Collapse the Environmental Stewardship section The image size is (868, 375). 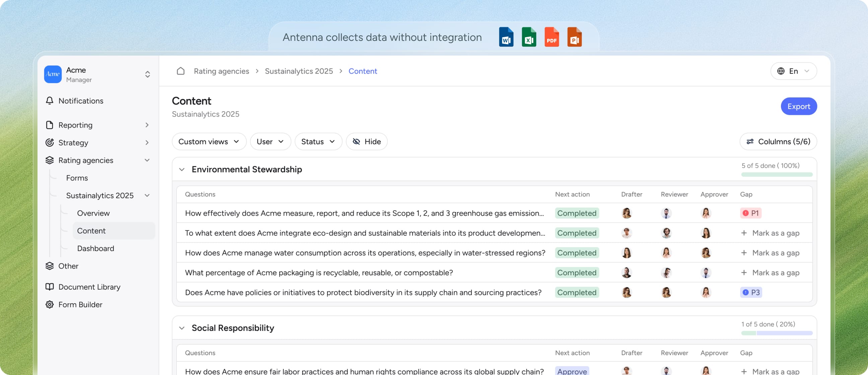pos(182,169)
